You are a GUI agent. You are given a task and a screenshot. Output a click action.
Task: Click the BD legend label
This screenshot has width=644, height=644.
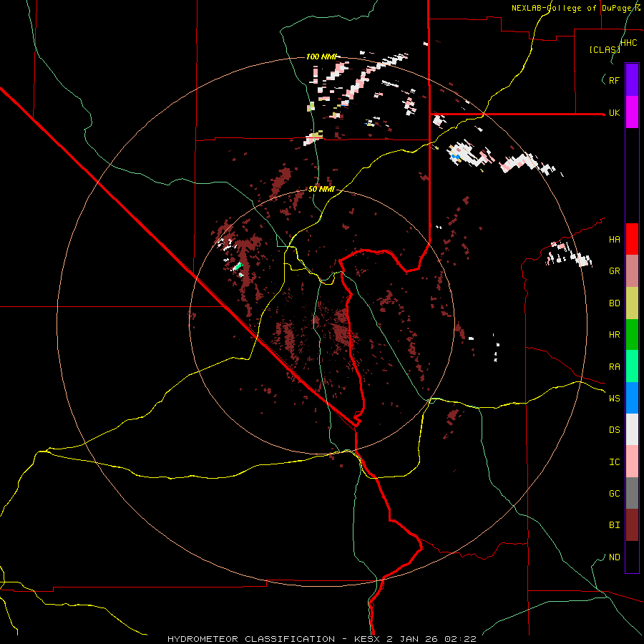click(x=614, y=303)
